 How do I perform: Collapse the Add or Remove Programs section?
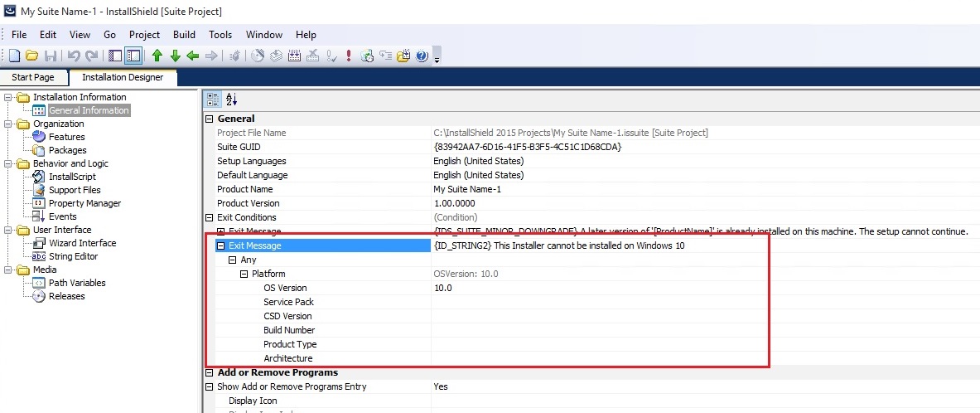click(x=210, y=372)
